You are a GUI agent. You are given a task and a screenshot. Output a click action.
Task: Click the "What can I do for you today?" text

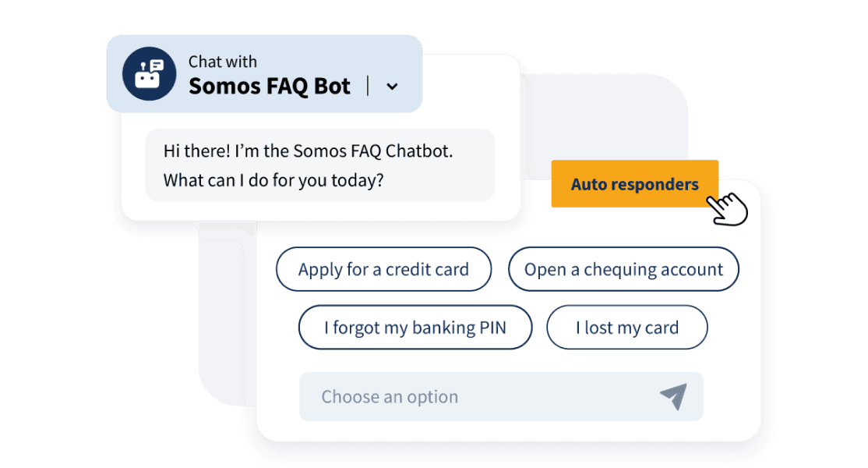pyautogui.click(x=273, y=180)
